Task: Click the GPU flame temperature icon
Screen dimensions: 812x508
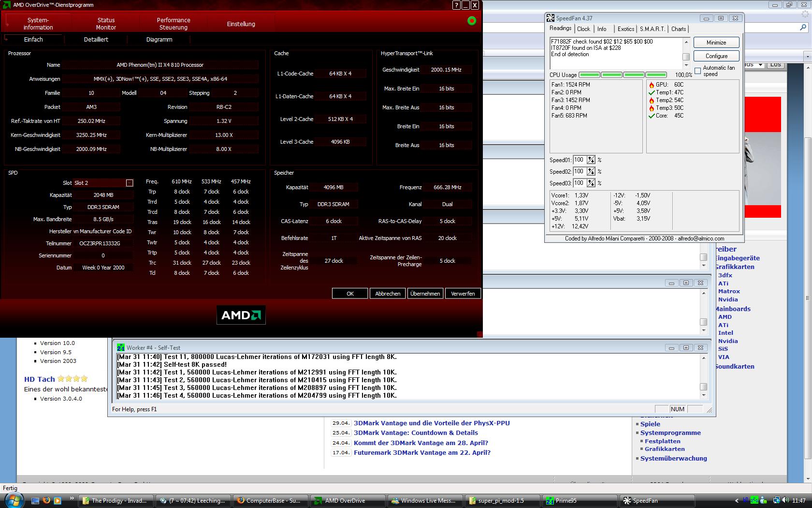Action: tap(652, 85)
